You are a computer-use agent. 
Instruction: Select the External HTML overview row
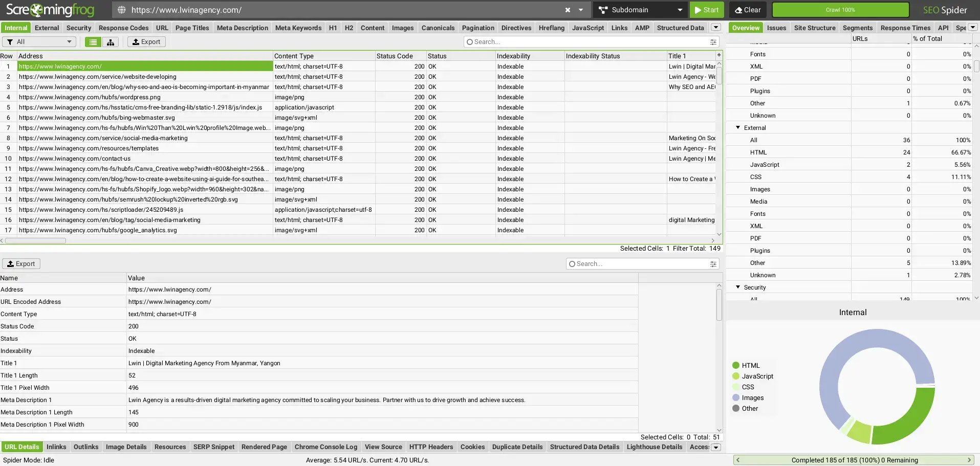tap(850, 152)
